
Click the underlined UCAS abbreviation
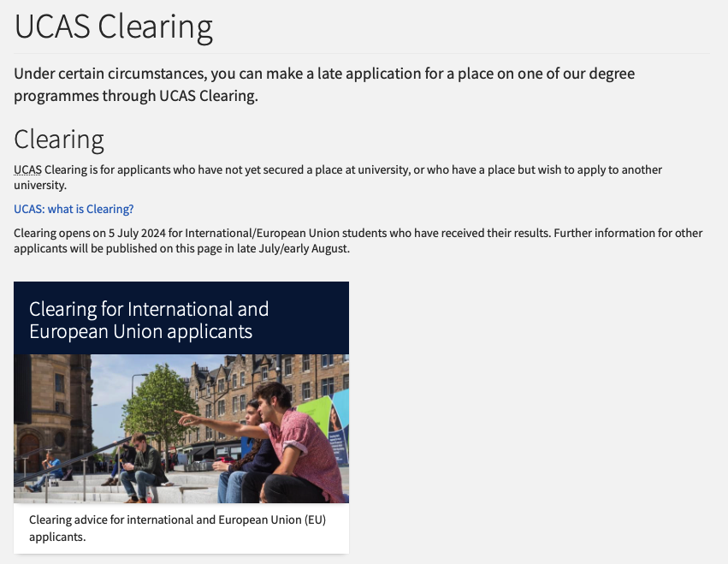[27, 170]
